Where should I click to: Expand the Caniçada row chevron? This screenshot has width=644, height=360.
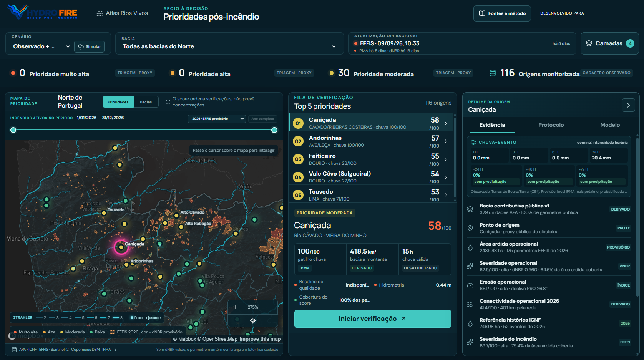coord(446,123)
